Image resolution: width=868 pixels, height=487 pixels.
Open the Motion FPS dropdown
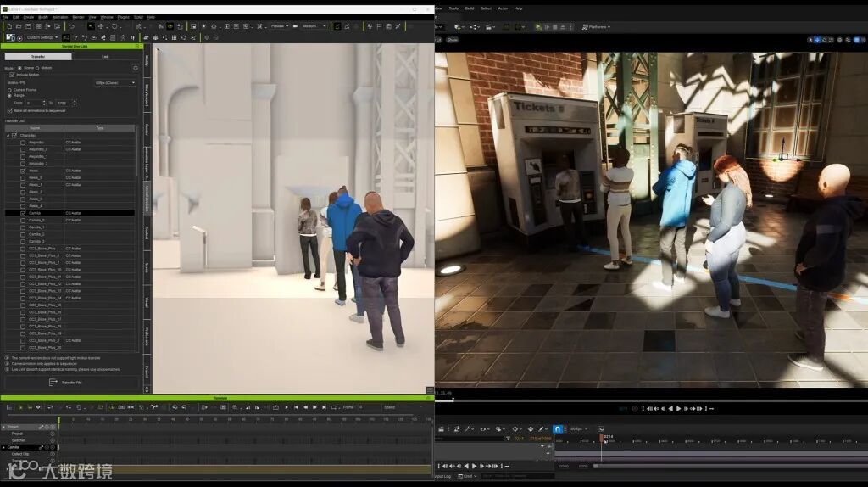[115, 82]
